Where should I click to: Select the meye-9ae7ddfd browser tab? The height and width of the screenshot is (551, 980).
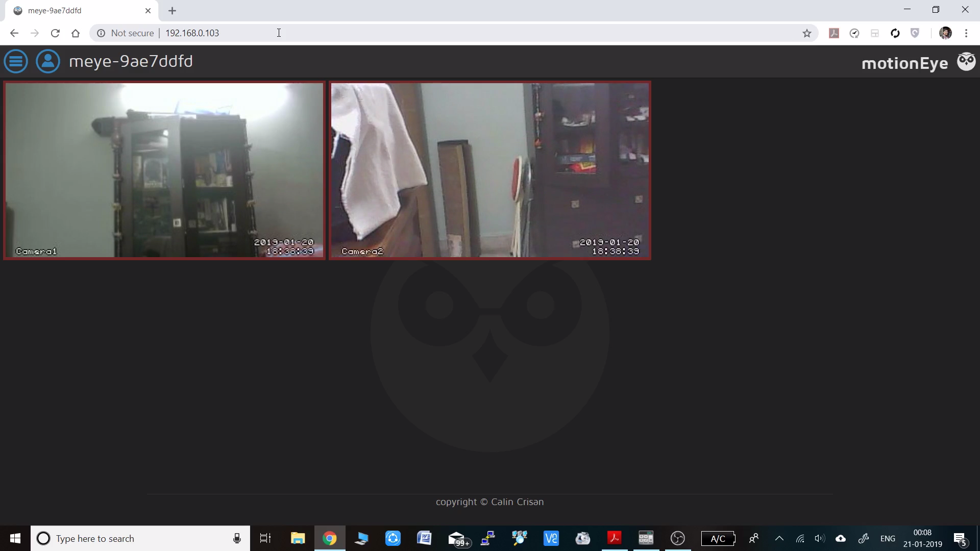[x=71, y=10]
